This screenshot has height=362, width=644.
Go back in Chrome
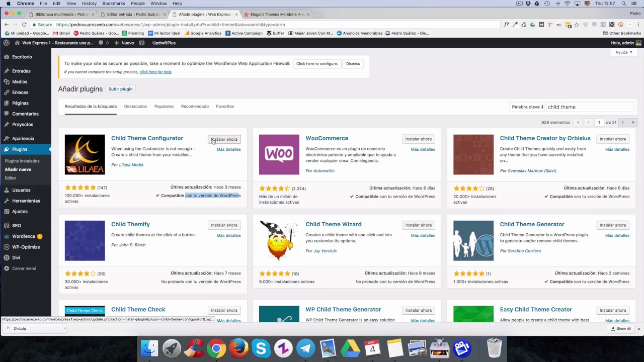6,24
